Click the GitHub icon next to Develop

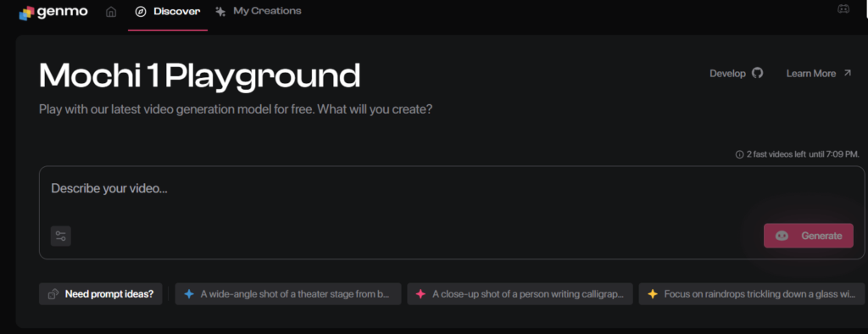pyautogui.click(x=757, y=73)
